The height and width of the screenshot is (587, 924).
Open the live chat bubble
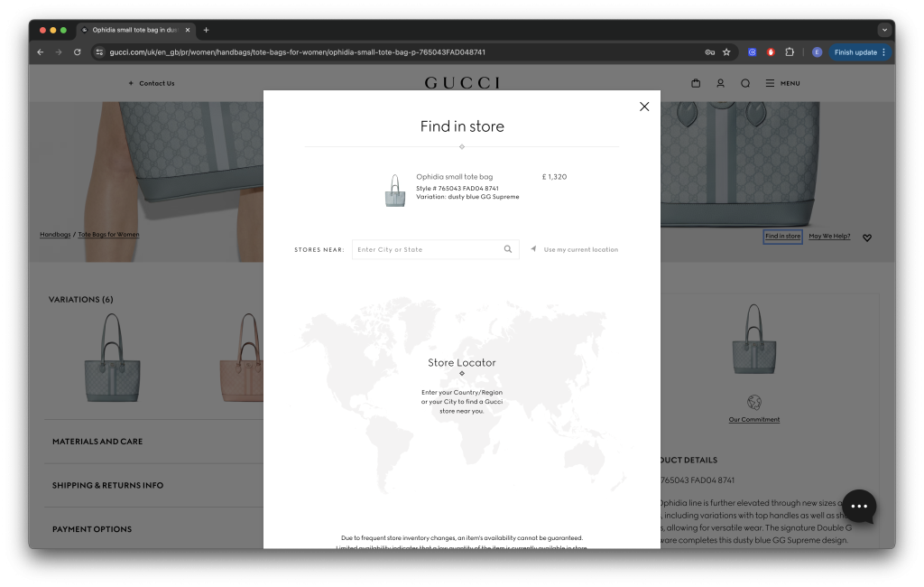click(x=859, y=507)
